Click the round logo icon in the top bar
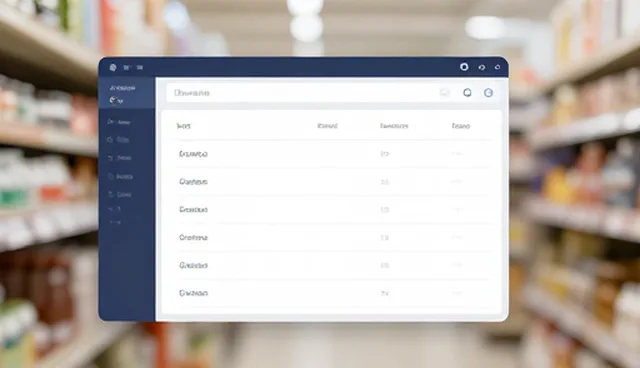Viewport: 640px width, 368px height. tap(113, 67)
